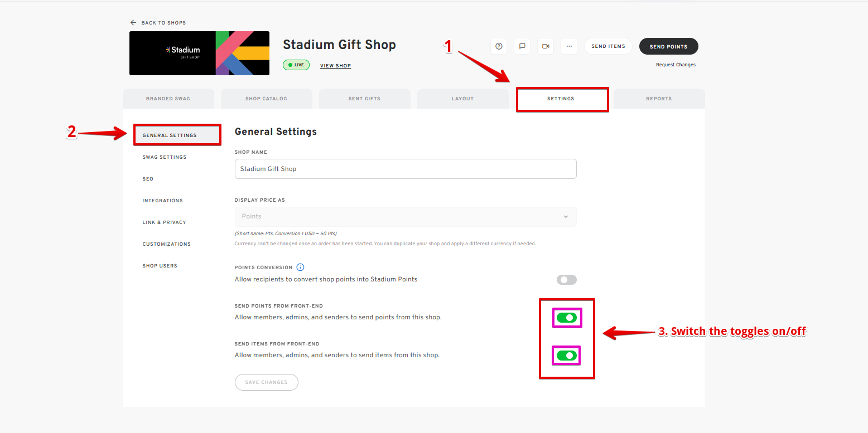The width and height of the screenshot is (868, 433).
Task: Open the three-dots more options menu
Action: coord(569,46)
